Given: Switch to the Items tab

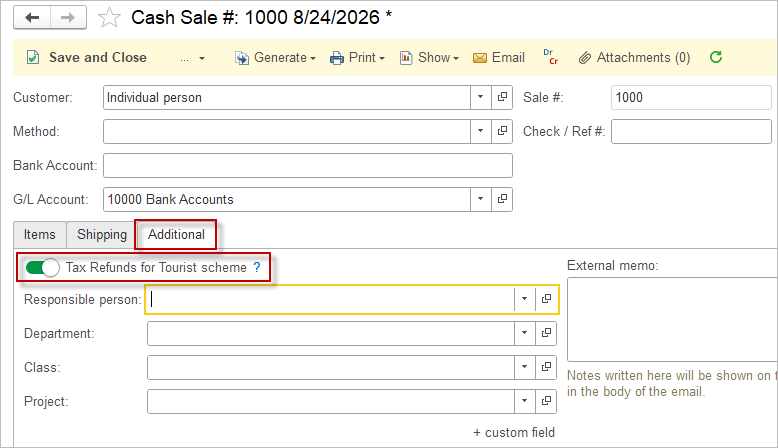Looking at the screenshot, I should 40,234.
